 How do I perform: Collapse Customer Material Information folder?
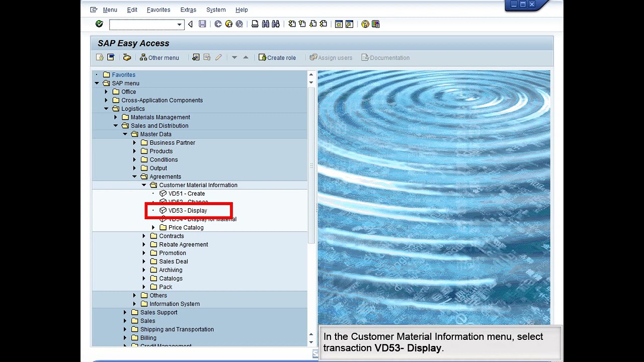(144, 185)
